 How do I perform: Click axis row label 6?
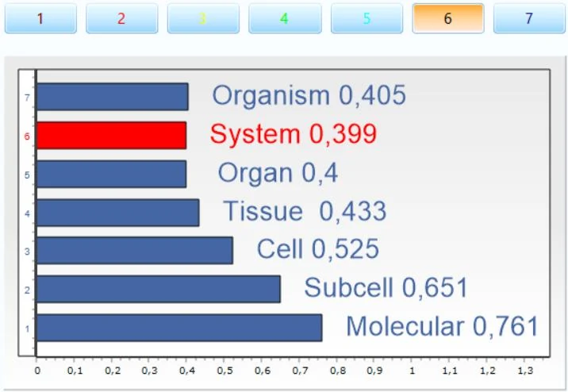[27, 136]
